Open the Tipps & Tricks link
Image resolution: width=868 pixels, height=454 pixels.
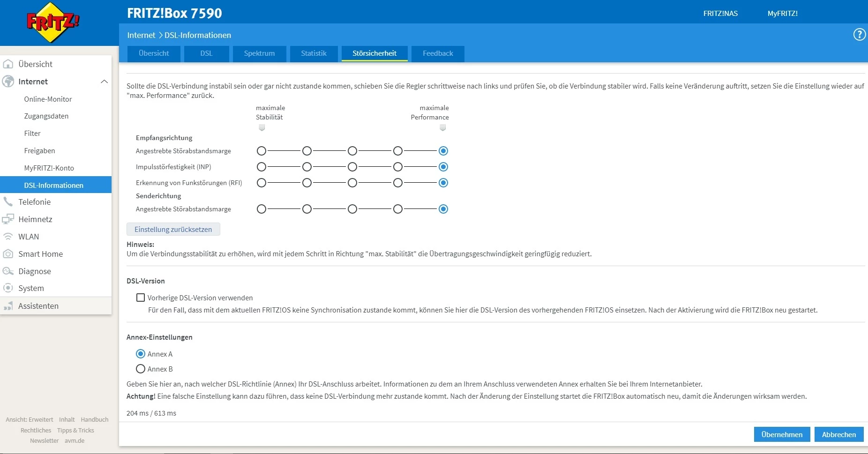(75, 431)
